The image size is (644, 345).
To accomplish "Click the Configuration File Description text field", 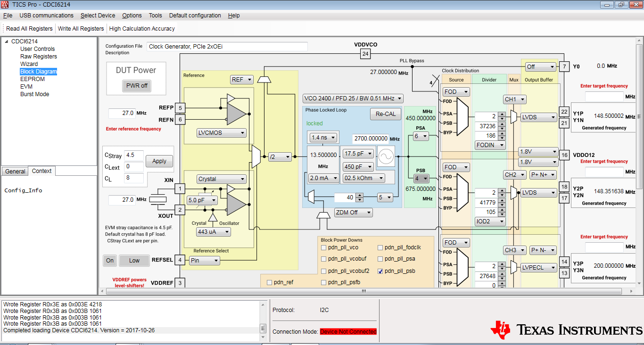I will pos(227,47).
